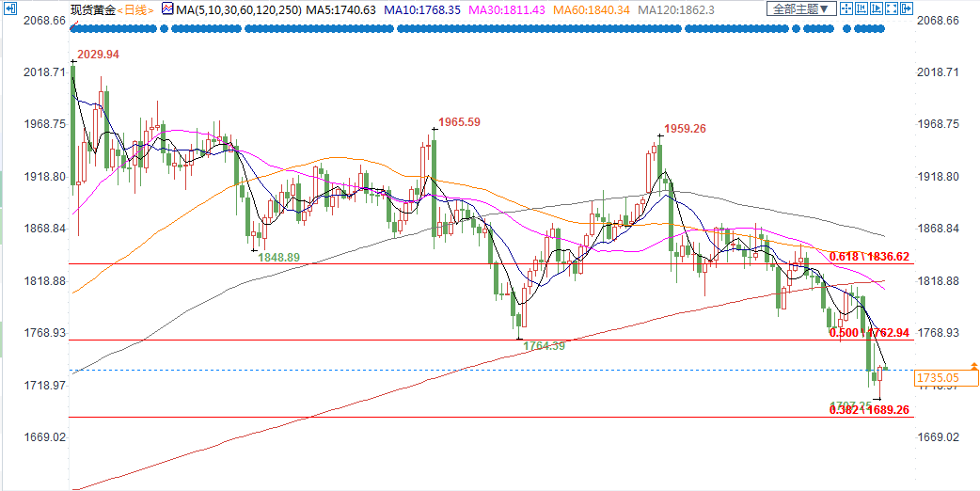Click the exit/export arrow icon at top right
Screen dimensions: 980x491
pos(907,8)
